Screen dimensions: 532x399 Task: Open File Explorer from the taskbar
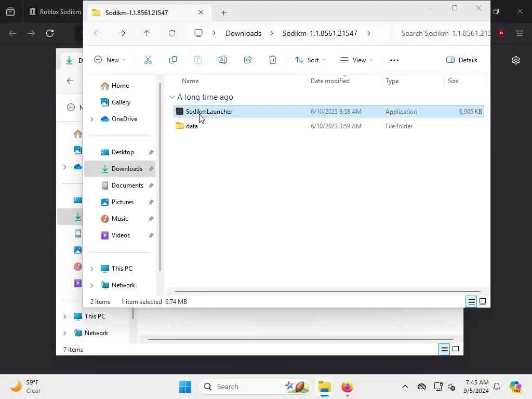coord(324,387)
